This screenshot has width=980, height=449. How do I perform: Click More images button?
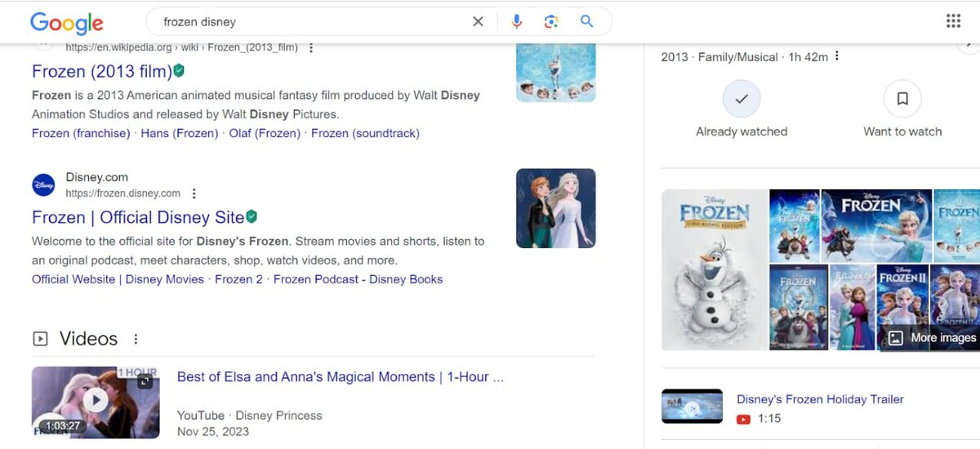[931, 338]
